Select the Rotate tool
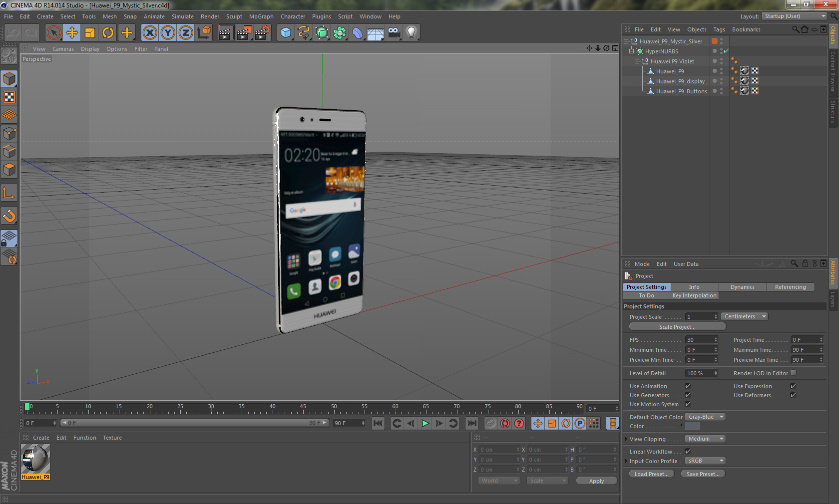 coord(108,33)
